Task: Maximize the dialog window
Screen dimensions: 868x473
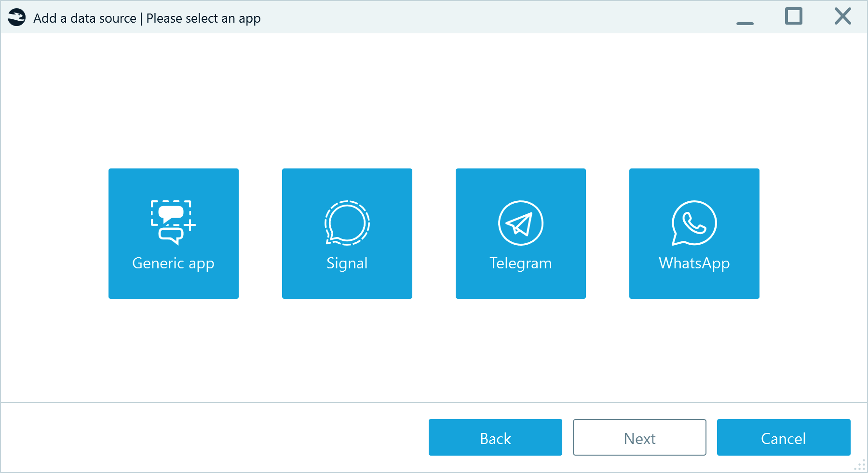Action: (794, 16)
